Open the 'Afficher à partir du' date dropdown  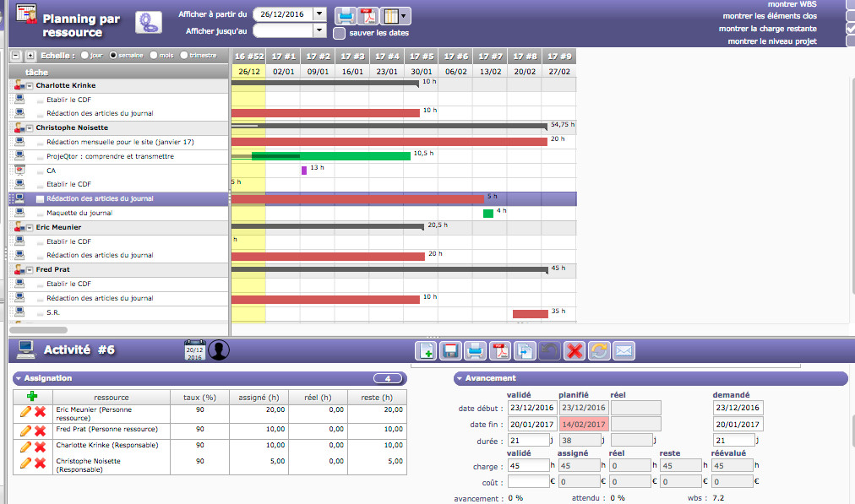(319, 14)
